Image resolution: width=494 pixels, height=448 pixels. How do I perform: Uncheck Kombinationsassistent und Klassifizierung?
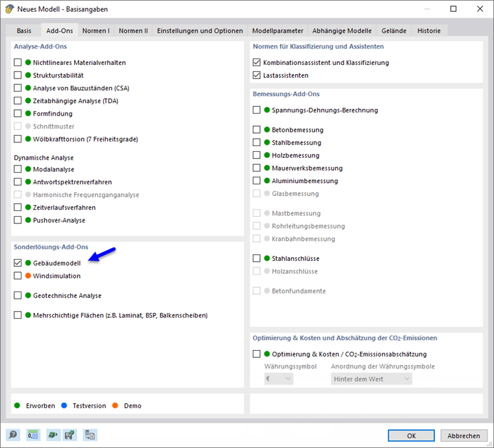[257, 62]
